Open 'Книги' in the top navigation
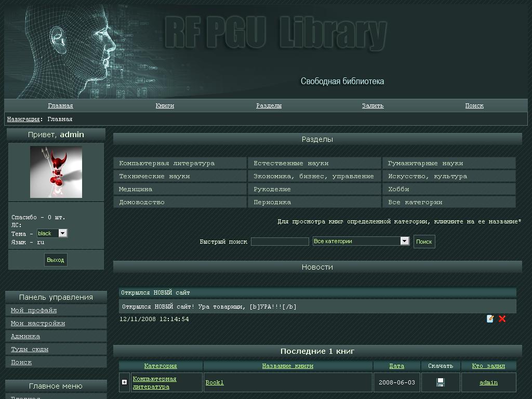Viewport: 532px width, 399px height. tap(165, 105)
